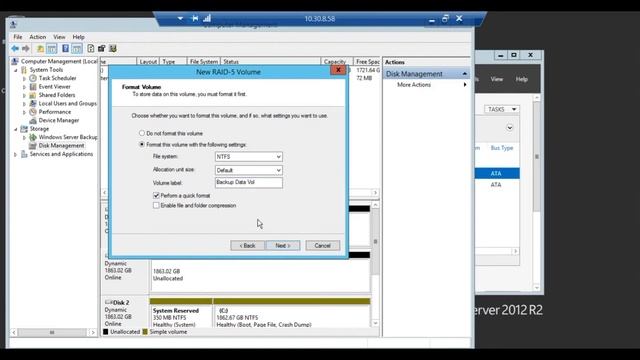This screenshot has height=360, width=640.
Task: Expand the More Actions submenu arrow
Action: coord(465,85)
